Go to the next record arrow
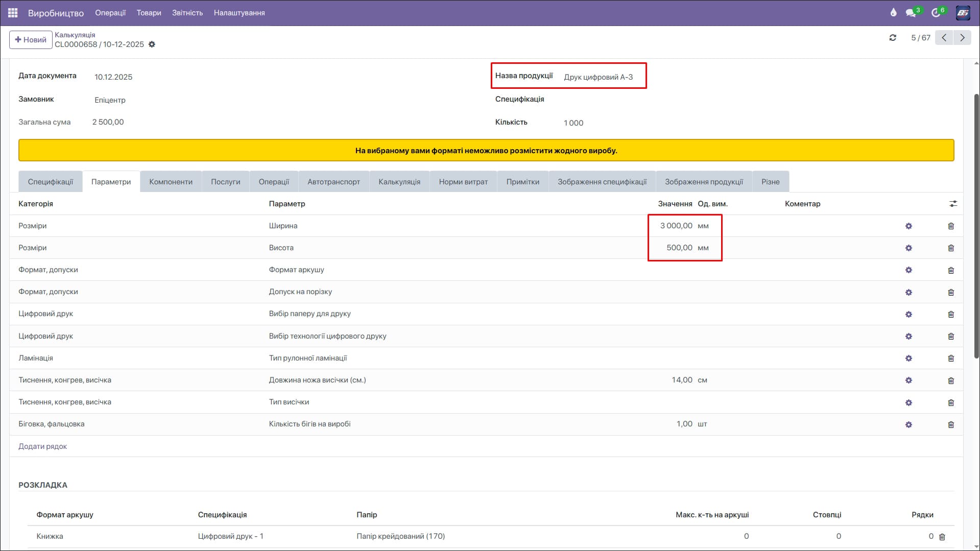This screenshot has height=551, width=980. coord(962,38)
